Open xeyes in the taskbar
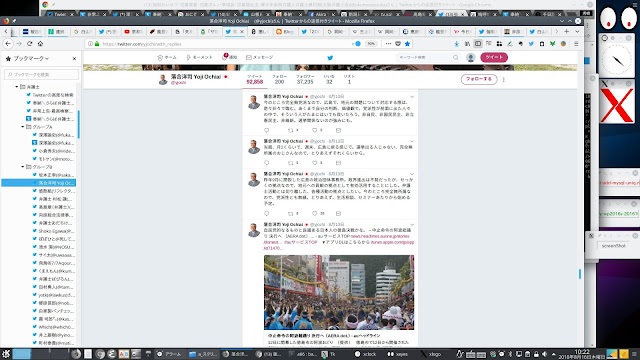The width and height of the screenshot is (640, 360). [398, 354]
